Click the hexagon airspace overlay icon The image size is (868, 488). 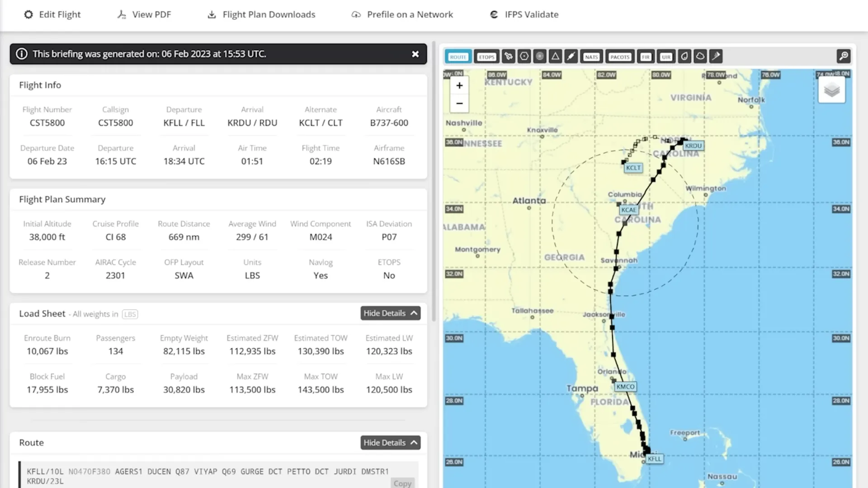click(x=524, y=56)
